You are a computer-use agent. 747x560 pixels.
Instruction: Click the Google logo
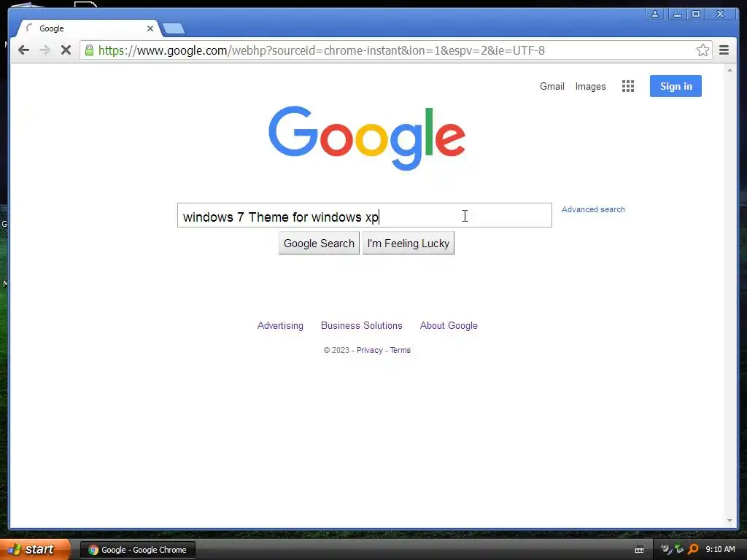367,138
